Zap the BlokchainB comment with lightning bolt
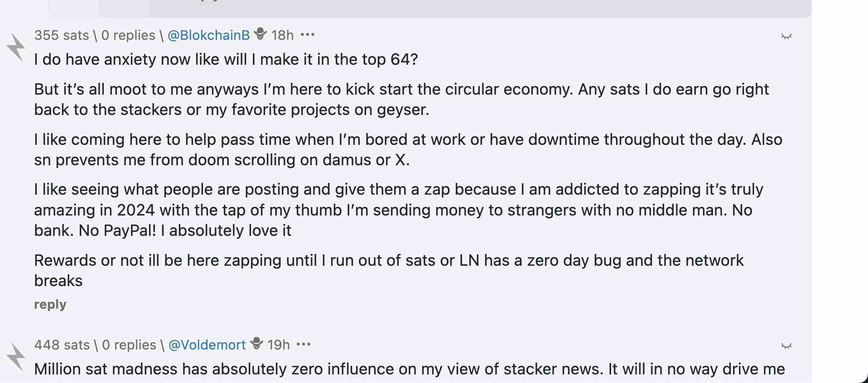 [16, 47]
